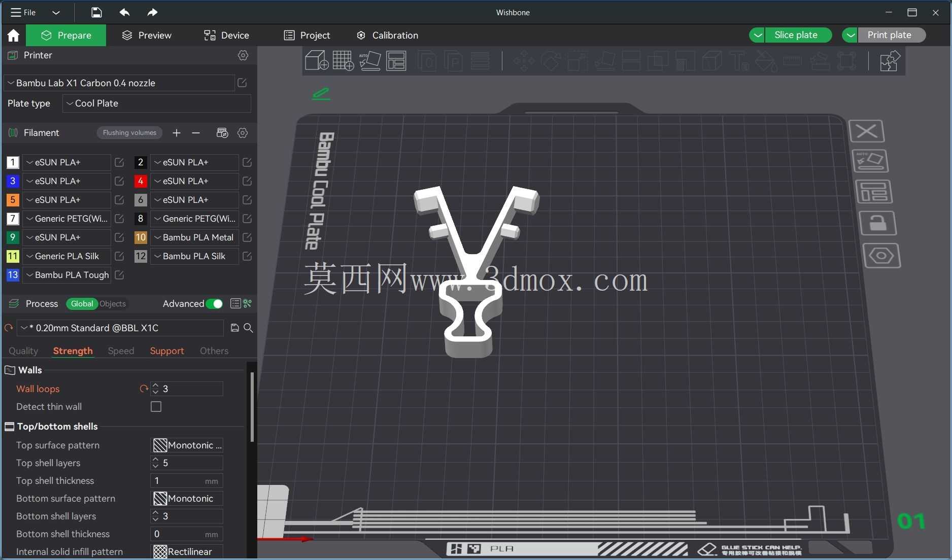
Task: Click the Add plate grid icon
Action: pos(343,60)
